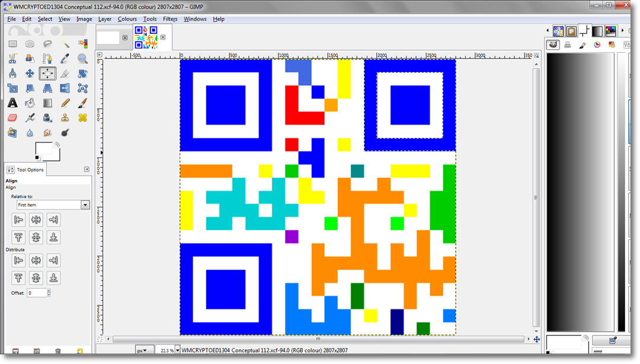
Task: Select the Bucket Fill tool
Action: (30, 103)
